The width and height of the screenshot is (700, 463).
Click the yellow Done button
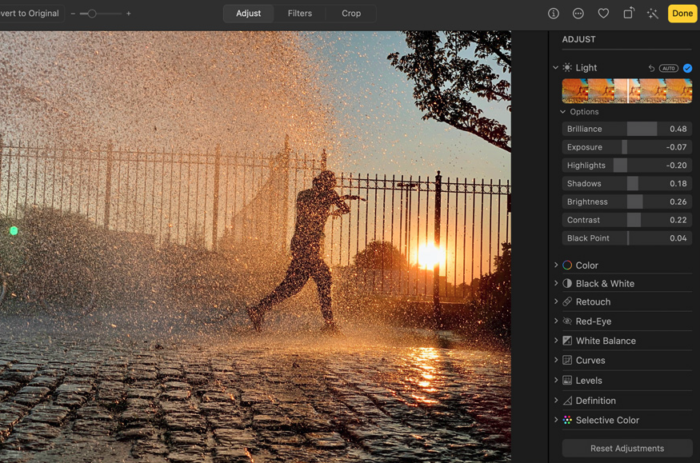682,14
